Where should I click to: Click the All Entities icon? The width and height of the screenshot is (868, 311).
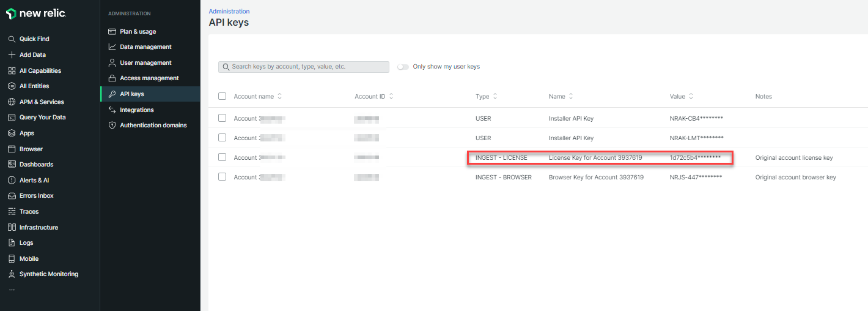pyautogui.click(x=12, y=86)
